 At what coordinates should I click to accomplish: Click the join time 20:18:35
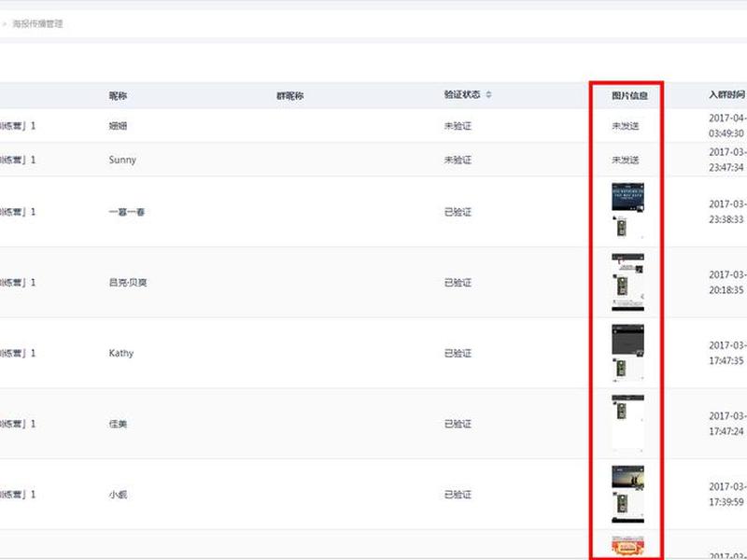726,290
